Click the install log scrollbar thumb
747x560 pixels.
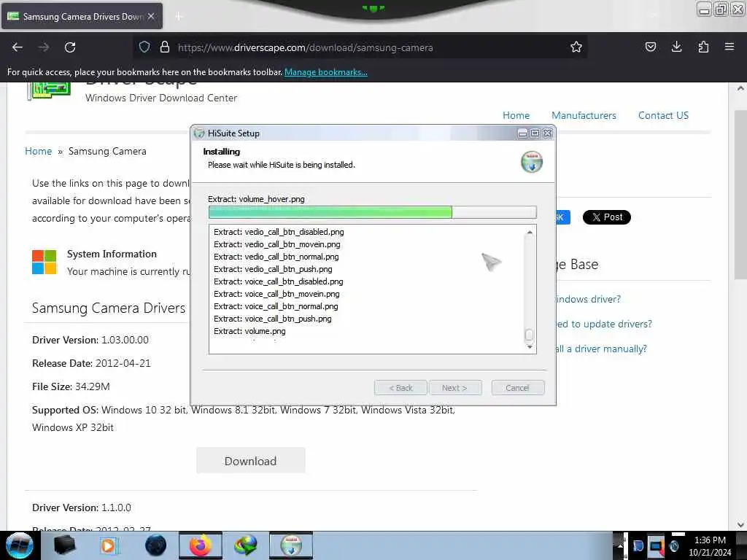click(x=530, y=335)
